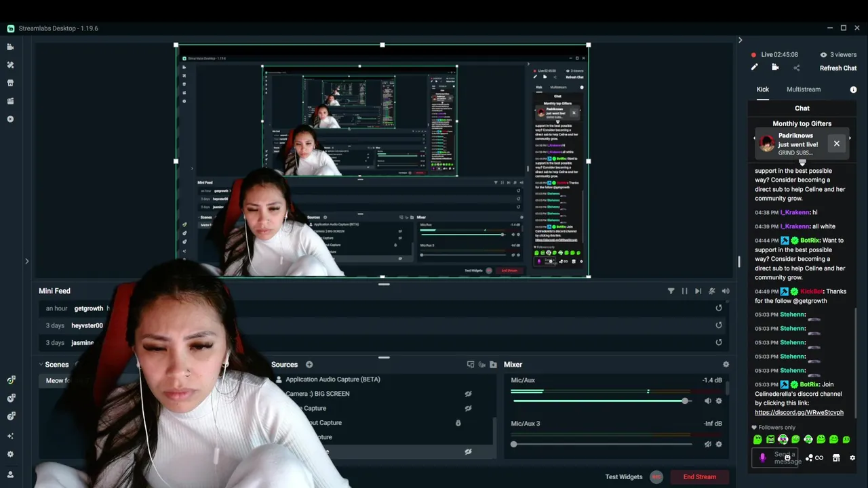Click the red REC button
The height and width of the screenshot is (488, 868).
656,476
